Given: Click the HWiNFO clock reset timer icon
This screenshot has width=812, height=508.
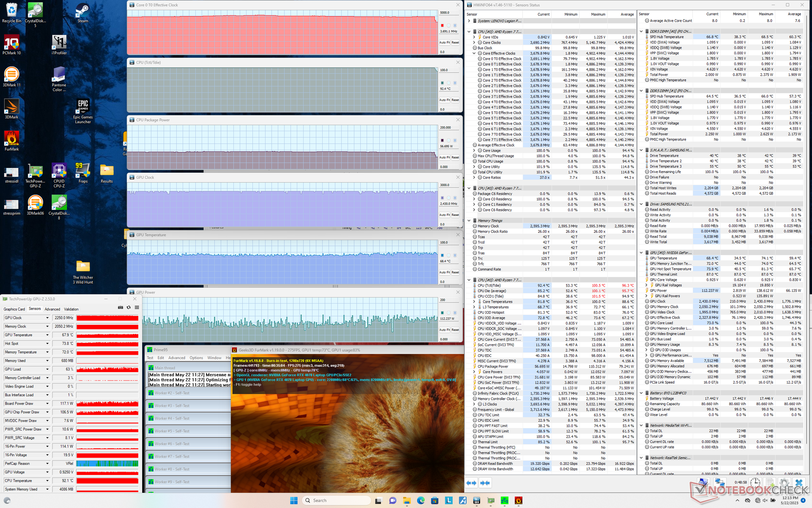Looking at the screenshot, I should 755,483.
